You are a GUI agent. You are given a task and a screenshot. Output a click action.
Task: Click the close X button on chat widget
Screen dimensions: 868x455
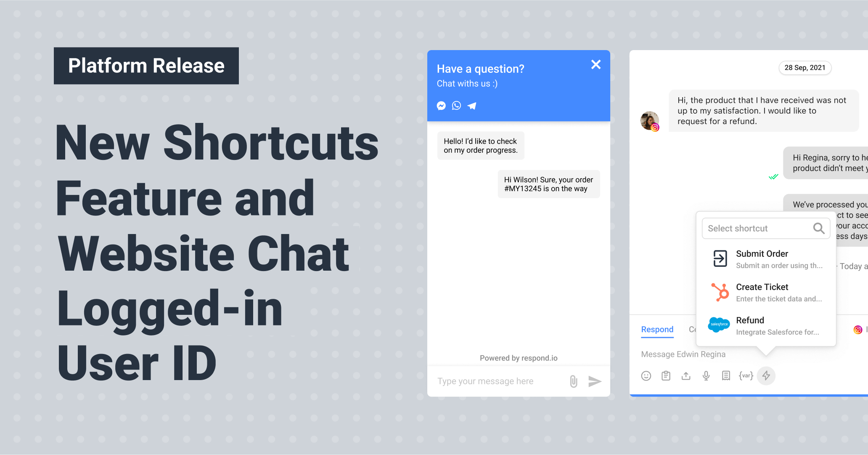[595, 64]
